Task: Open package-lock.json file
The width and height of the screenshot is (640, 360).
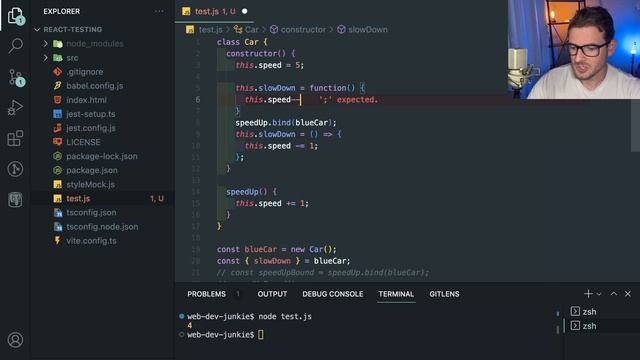Action: pyautogui.click(x=103, y=156)
